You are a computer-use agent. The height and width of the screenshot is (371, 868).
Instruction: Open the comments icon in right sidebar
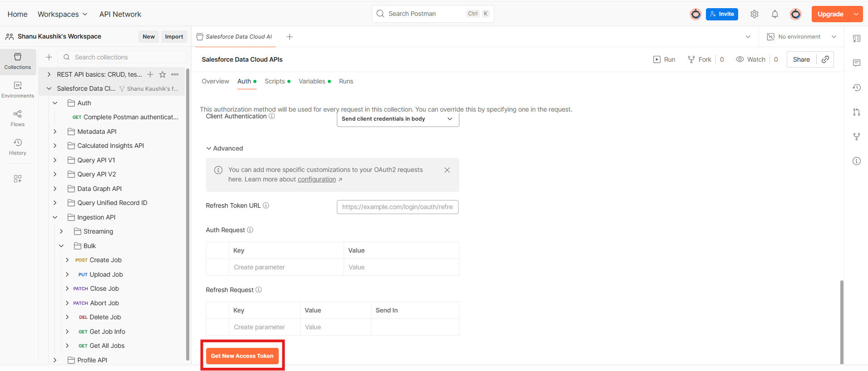click(856, 63)
